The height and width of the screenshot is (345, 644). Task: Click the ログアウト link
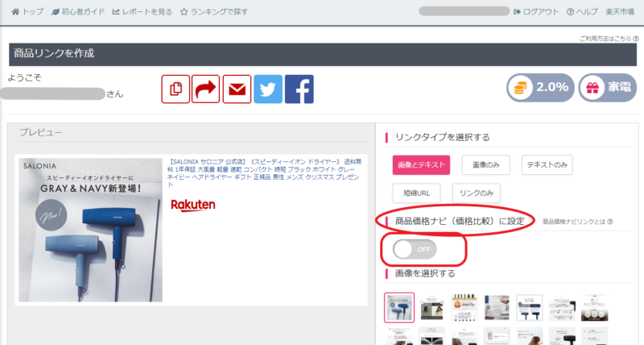(536, 11)
